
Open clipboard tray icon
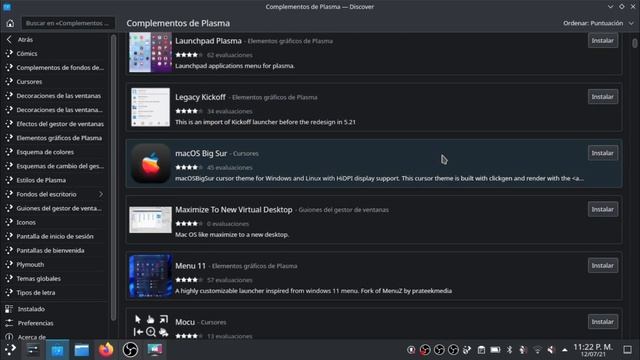(481, 350)
